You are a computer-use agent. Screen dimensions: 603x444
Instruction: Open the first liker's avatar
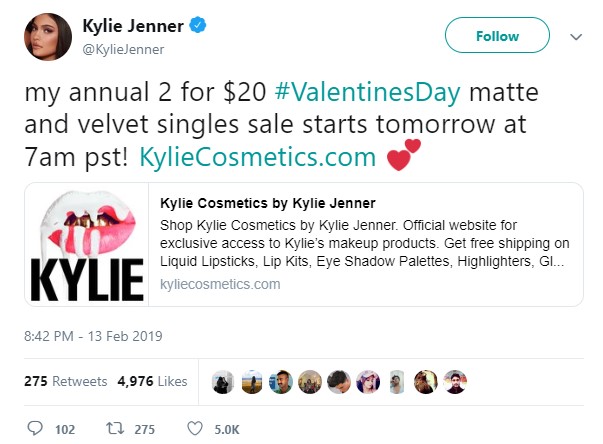click(223, 382)
